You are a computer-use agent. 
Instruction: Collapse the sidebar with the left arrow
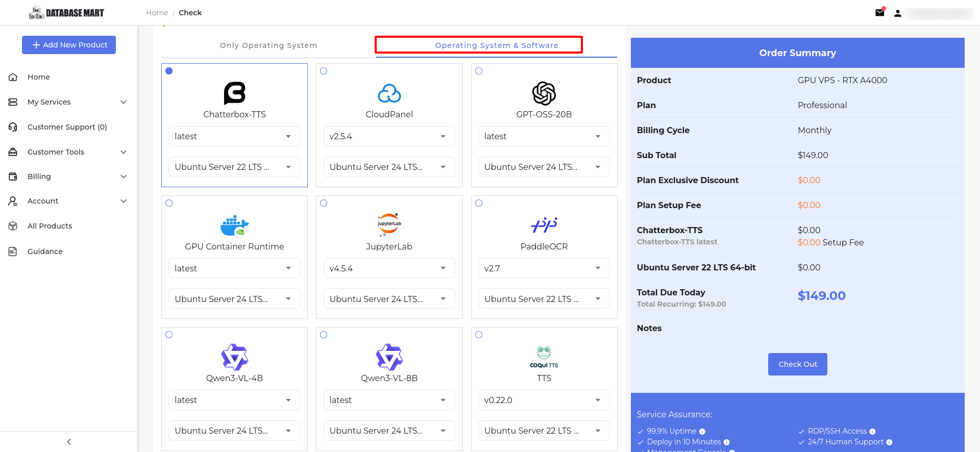pyautogui.click(x=69, y=442)
